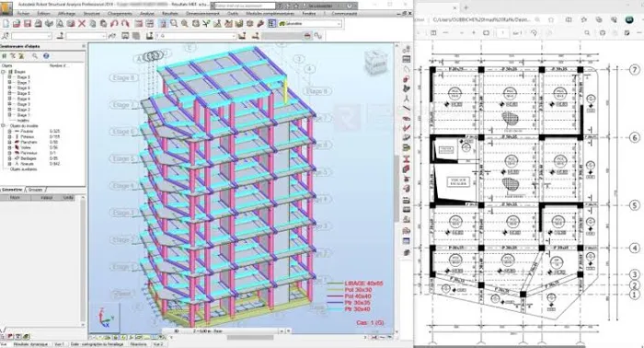Viewport: 644px width, 348px height.
Task: Click the navigation view cube in 3D view
Action: (x=375, y=64)
